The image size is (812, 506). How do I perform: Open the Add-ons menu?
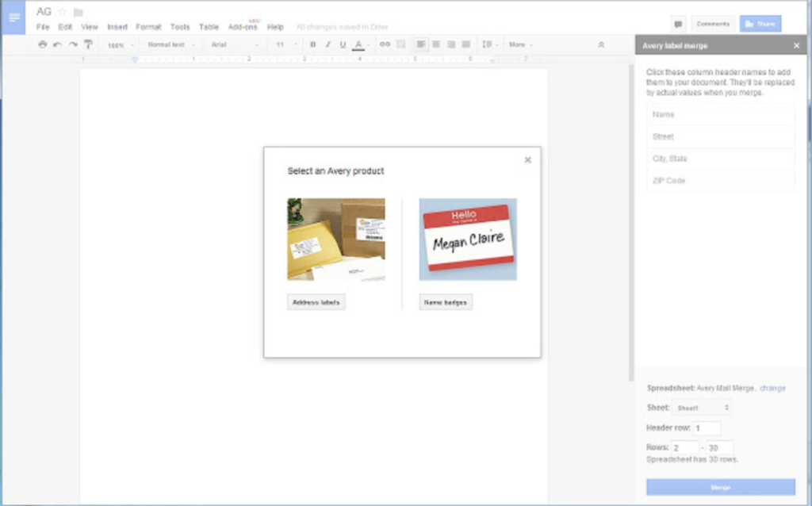point(243,26)
